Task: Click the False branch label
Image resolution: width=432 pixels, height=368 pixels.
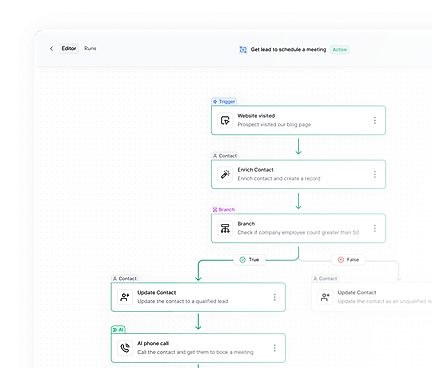Action: [349, 260]
